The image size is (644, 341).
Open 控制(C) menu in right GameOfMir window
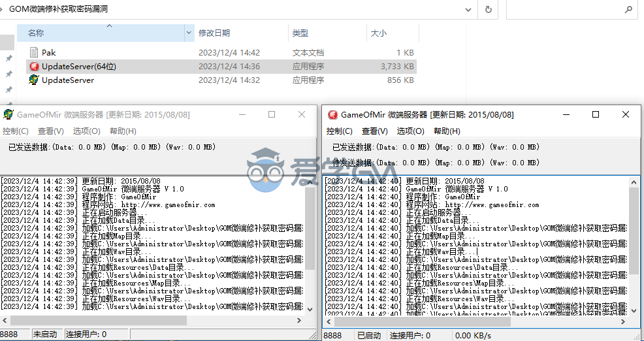[339, 131]
